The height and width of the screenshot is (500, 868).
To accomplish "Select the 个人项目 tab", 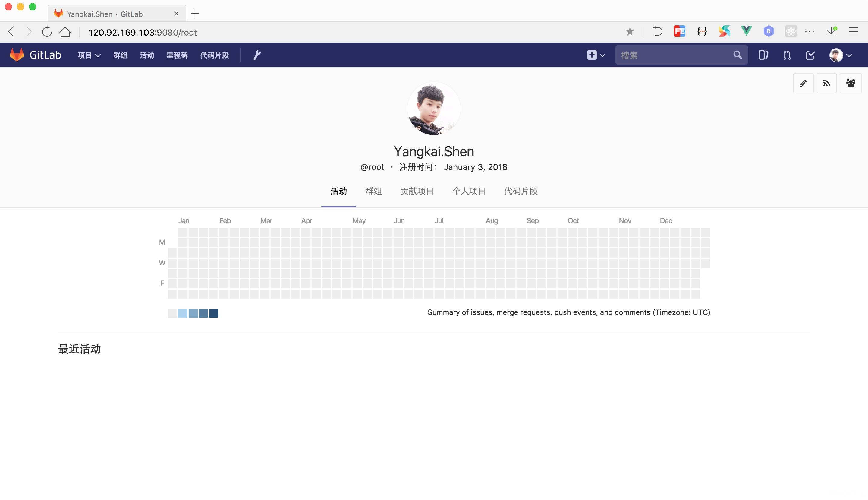I will (x=468, y=191).
